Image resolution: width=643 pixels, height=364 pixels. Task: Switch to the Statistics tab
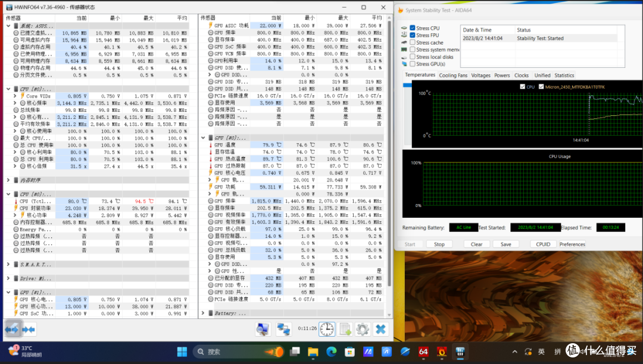click(564, 76)
